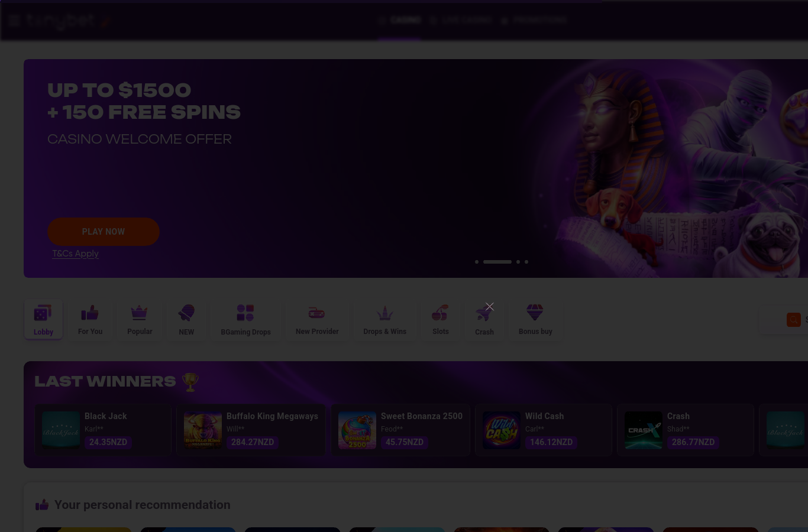The width and height of the screenshot is (808, 532).
Task: Open the Lobby category
Action: (x=43, y=320)
